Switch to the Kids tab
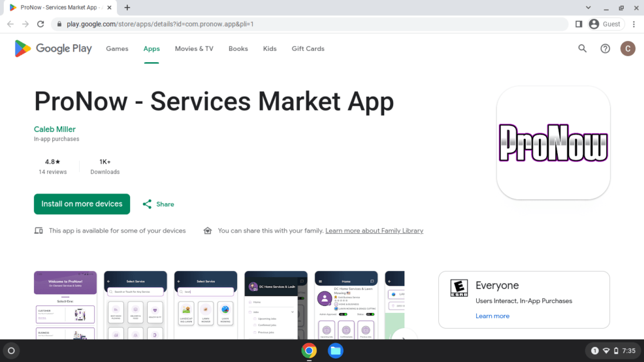 (x=270, y=48)
